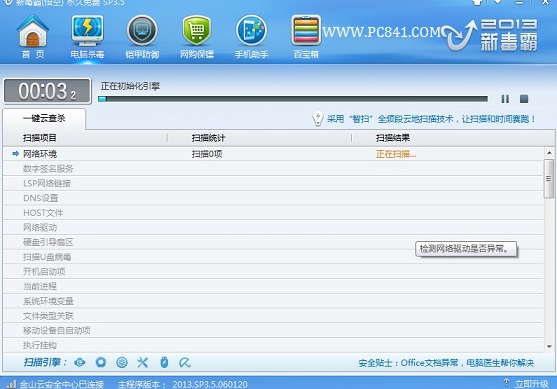Select the 开机启动项 row

coord(273,271)
